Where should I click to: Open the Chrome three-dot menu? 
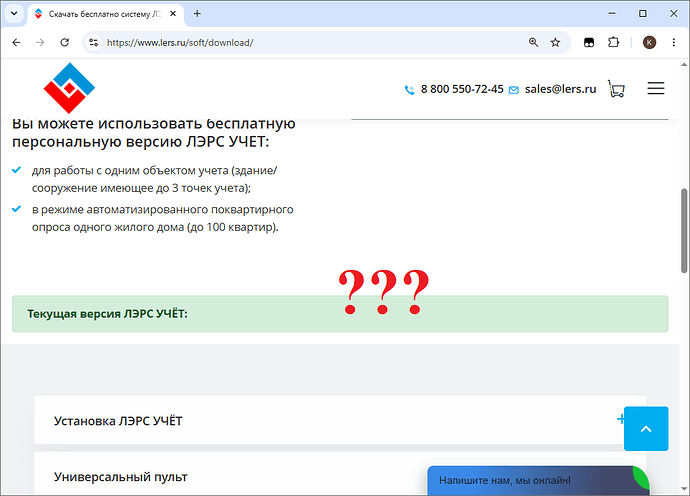tap(674, 42)
